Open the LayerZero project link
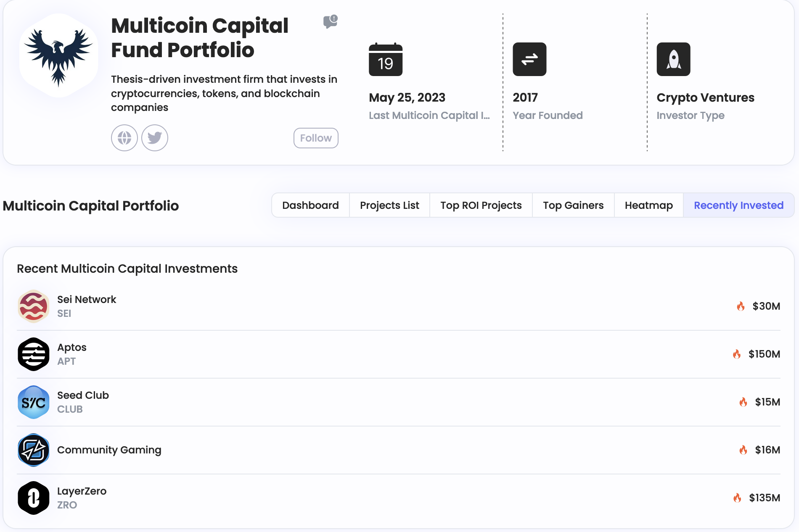 82,491
